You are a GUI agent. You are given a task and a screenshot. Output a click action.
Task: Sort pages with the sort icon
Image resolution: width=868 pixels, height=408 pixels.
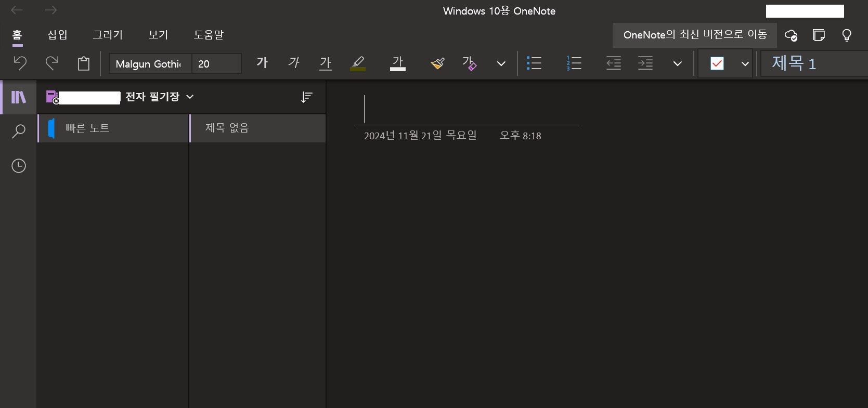pos(307,97)
